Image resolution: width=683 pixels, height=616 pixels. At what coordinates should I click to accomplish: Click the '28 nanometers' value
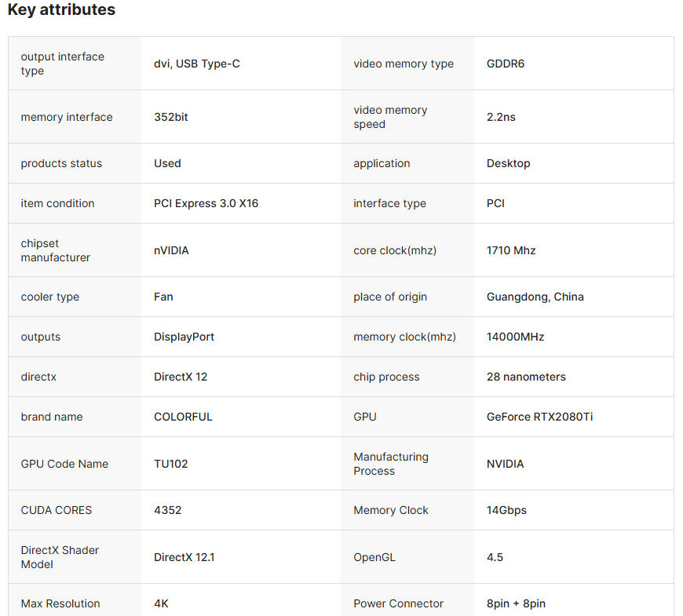point(526,377)
